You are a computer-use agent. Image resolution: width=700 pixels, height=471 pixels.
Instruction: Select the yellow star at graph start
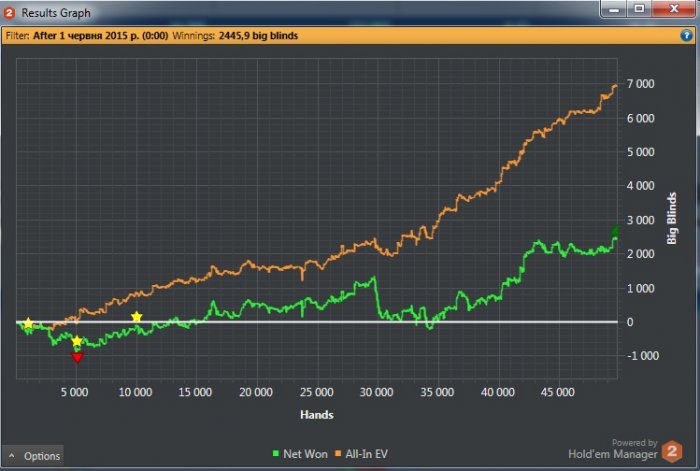click(x=28, y=323)
